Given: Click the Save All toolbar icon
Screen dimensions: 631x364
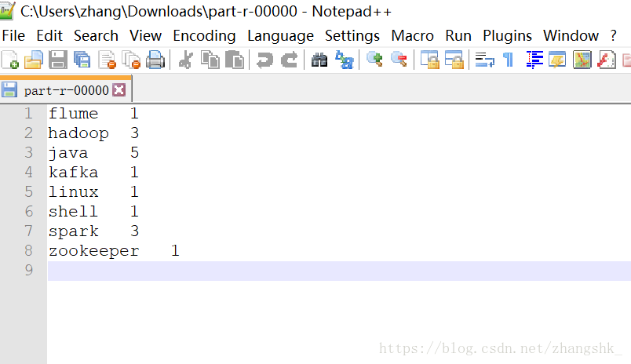Looking at the screenshot, I should coord(82,60).
